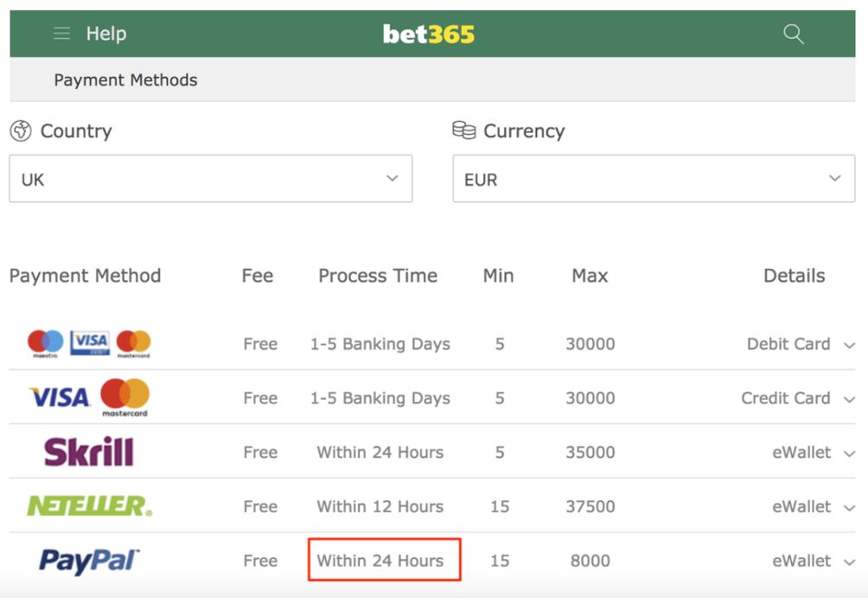Image resolution: width=868 pixels, height=603 pixels.
Task: Click Neteller's max value 37500
Action: [x=590, y=506]
